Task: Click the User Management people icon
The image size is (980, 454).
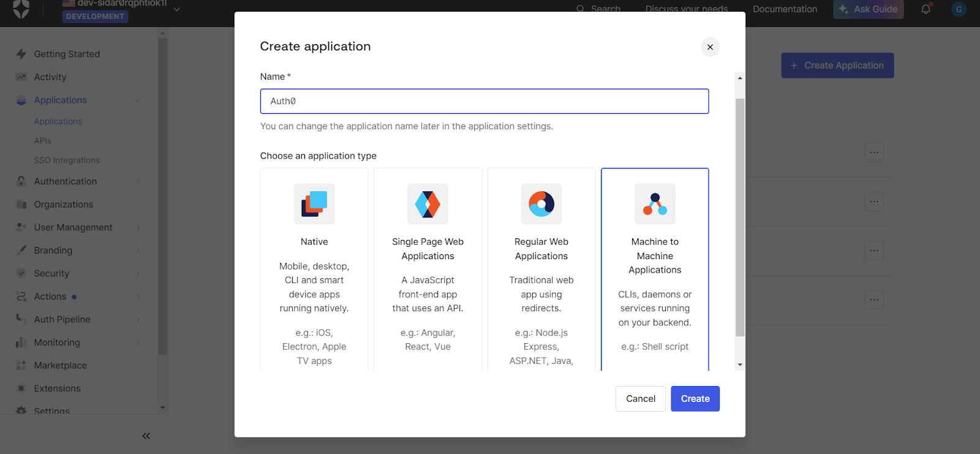Action: tap(21, 227)
